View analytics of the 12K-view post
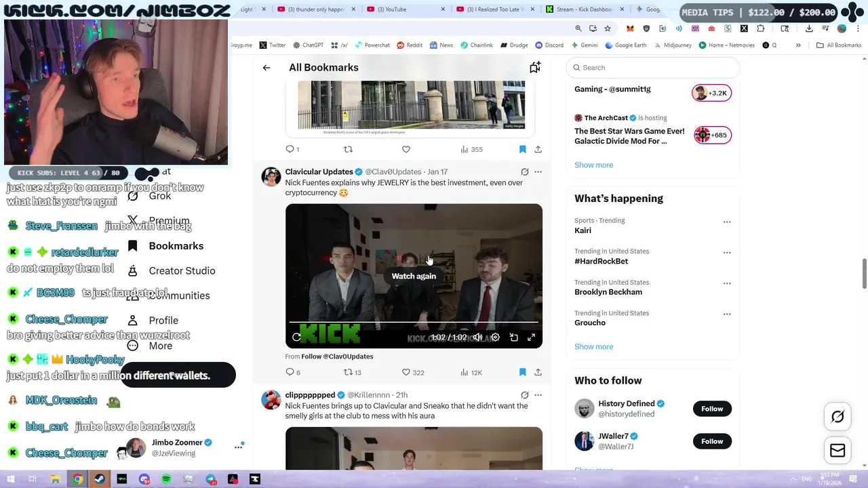 point(471,372)
